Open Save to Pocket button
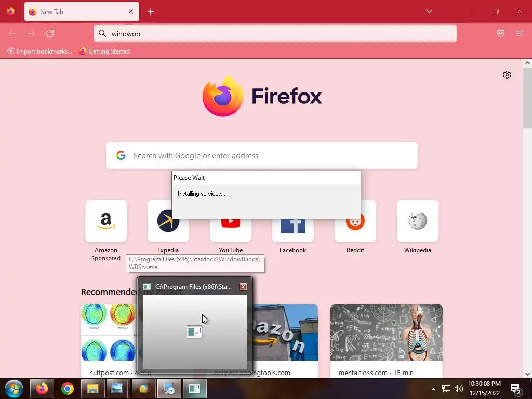The image size is (532, 399). click(x=501, y=33)
